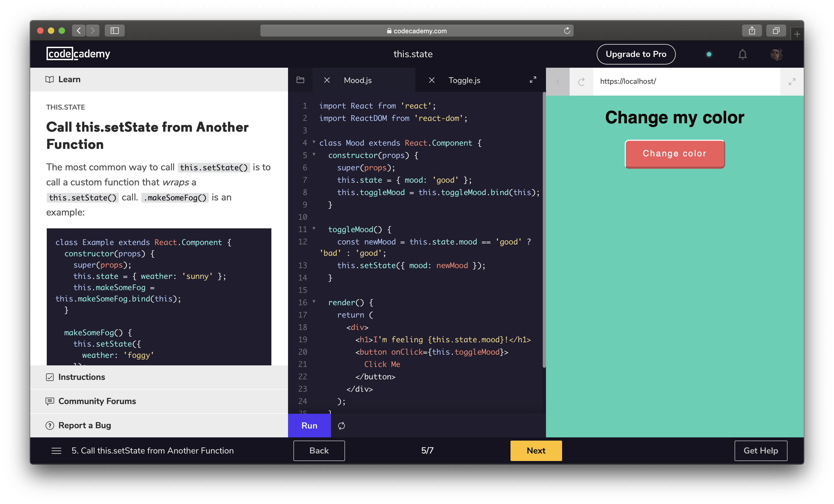Screen dimensions: 834x504
Task: Open the file explorer folder icon
Action: point(300,80)
